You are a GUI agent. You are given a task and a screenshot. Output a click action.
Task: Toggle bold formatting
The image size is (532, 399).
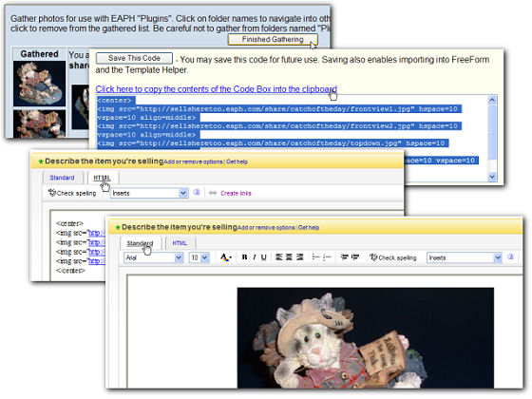(x=244, y=257)
